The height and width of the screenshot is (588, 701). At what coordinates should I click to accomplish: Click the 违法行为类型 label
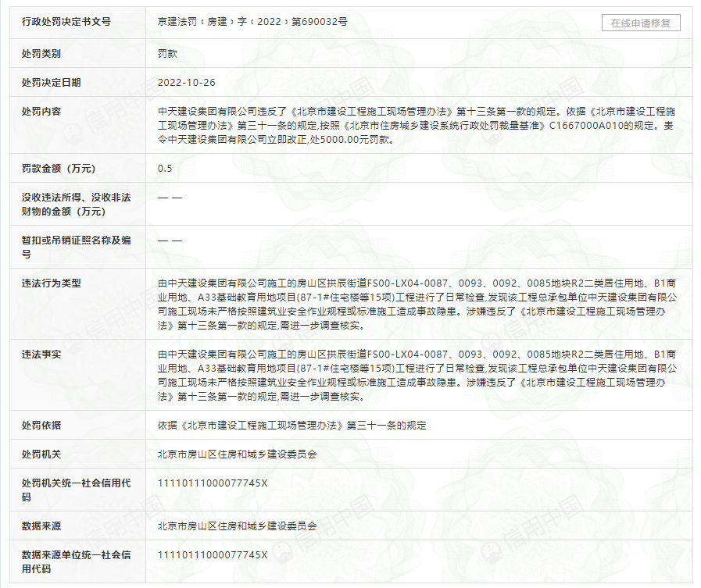51,283
